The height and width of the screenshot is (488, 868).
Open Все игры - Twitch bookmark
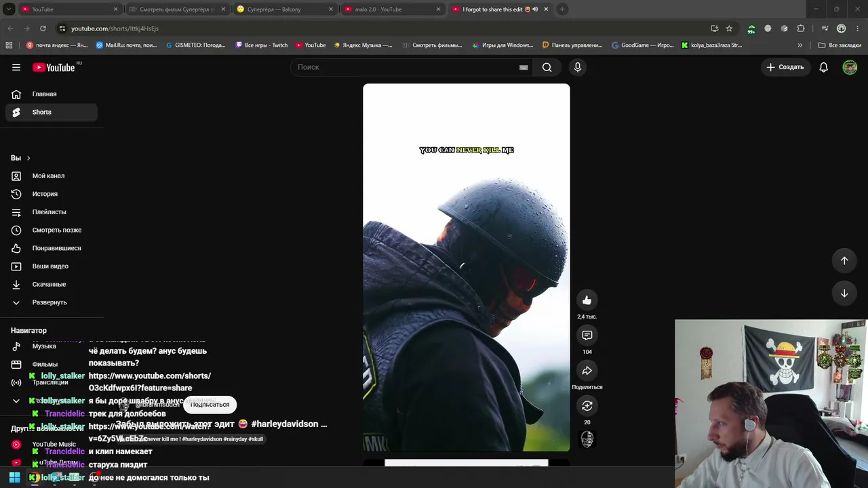pyautogui.click(x=262, y=45)
